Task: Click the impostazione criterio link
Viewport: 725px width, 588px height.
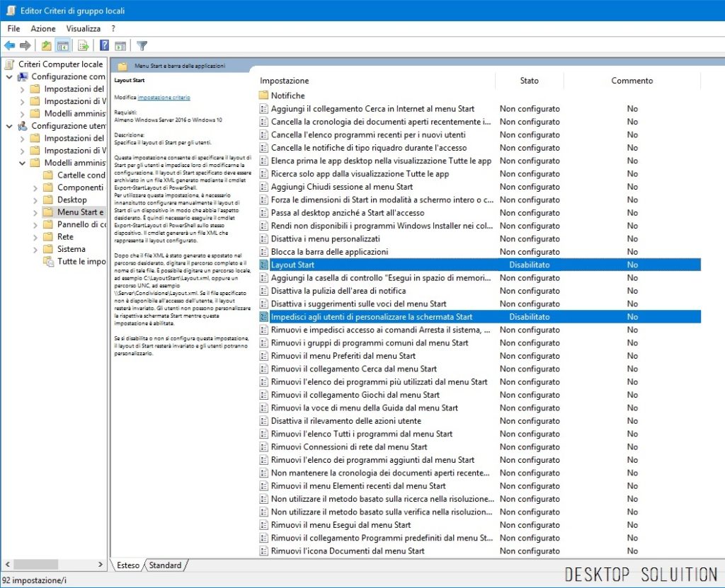Action: point(164,97)
